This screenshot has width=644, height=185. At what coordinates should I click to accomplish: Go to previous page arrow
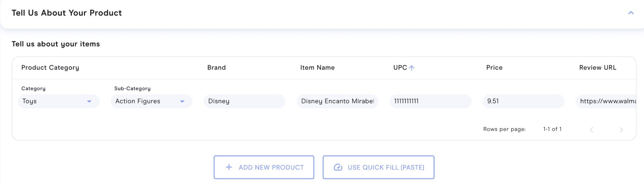tap(591, 130)
